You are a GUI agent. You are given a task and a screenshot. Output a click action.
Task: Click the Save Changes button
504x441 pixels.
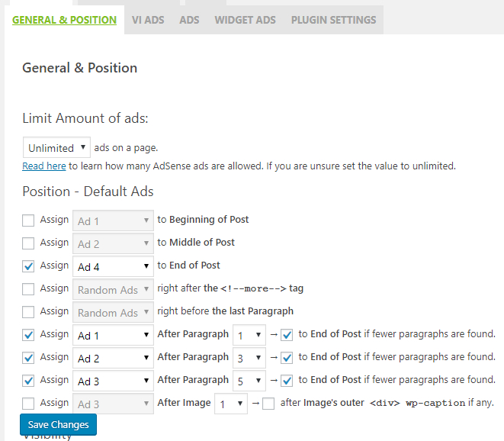click(x=58, y=424)
